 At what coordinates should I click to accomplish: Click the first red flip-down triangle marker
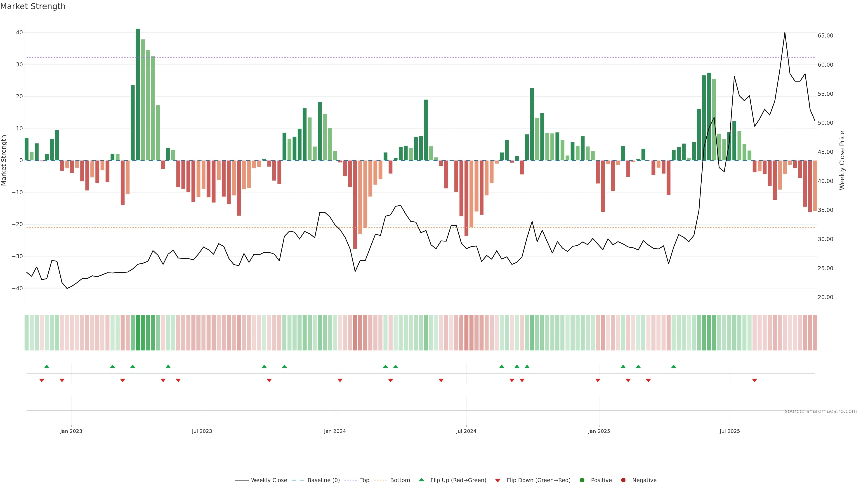(42, 380)
